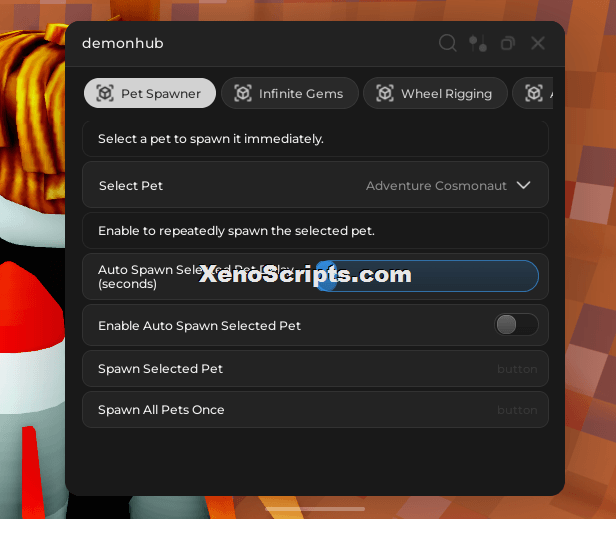Image resolution: width=616 pixels, height=549 pixels.
Task: Open the partially hidden fourth tab
Action: (x=533, y=93)
